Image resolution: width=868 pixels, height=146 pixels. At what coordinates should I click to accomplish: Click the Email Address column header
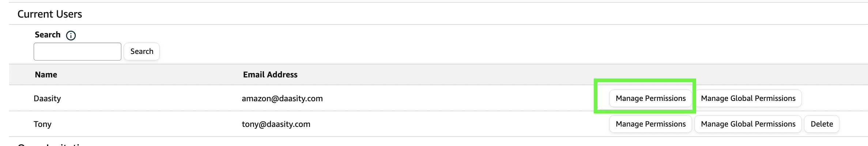pyautogui.click(x=270, y=75)
